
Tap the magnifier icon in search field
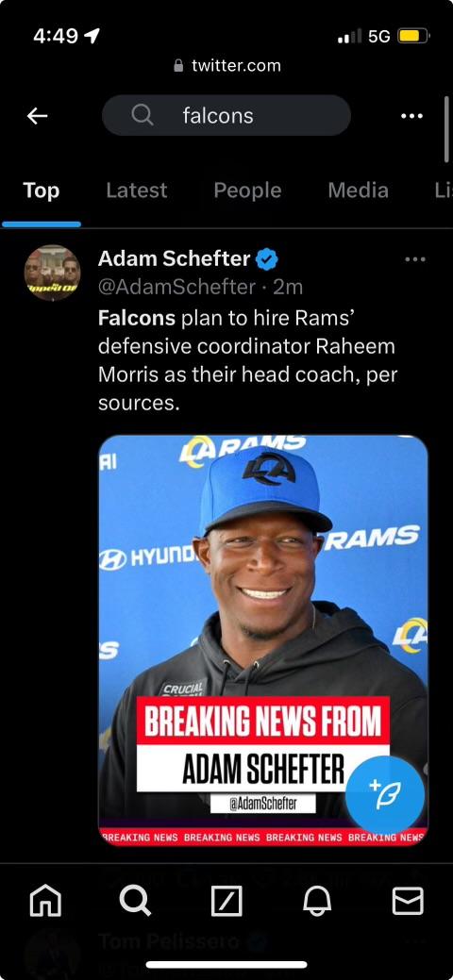[x=142, y=115]
